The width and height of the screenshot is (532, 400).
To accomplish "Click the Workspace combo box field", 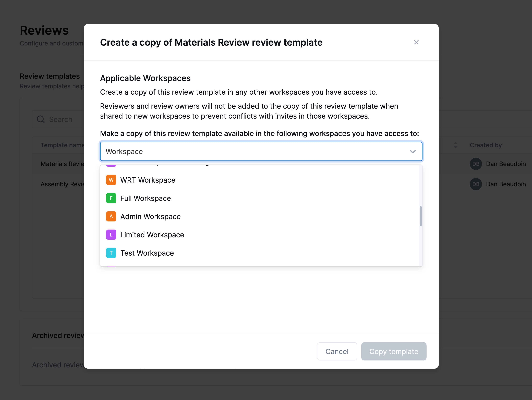I will click(x=261, y=152).
